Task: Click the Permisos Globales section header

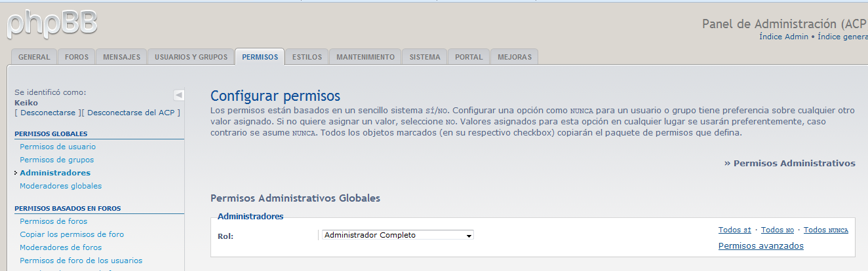Action: [x=51, y=134]
